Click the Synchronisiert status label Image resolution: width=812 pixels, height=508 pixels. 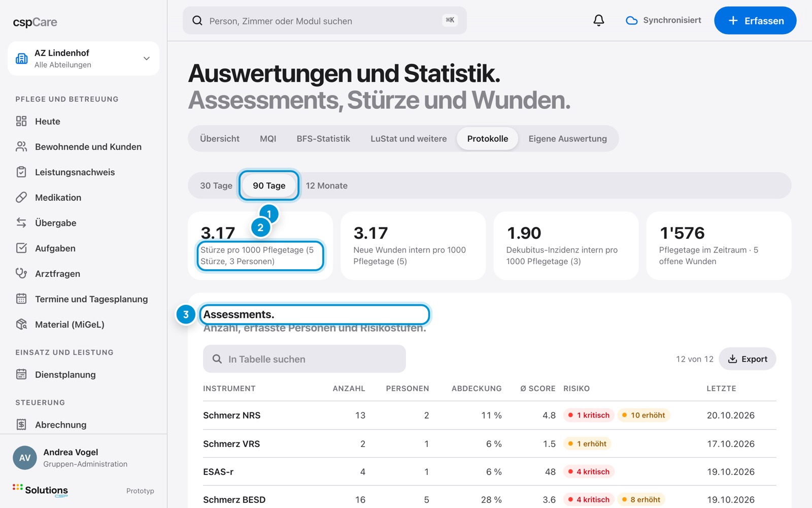pos(672,20)
